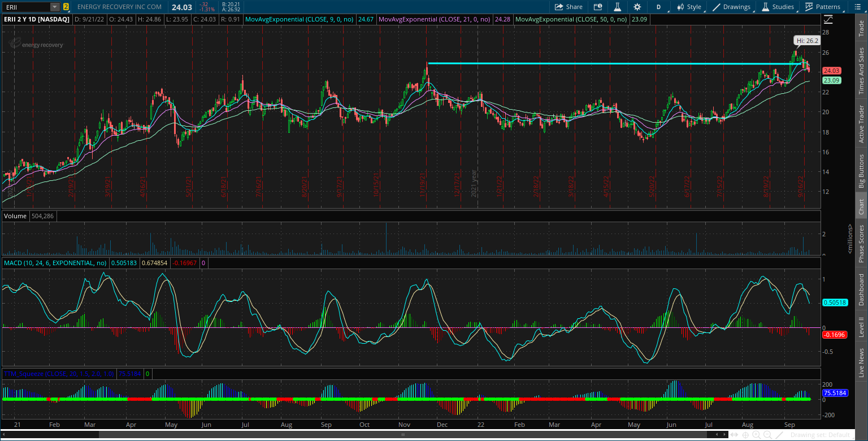Click the price-axis scale icon above 28
The height and width of the screenshot is (441, 868).
coord(828,19)
